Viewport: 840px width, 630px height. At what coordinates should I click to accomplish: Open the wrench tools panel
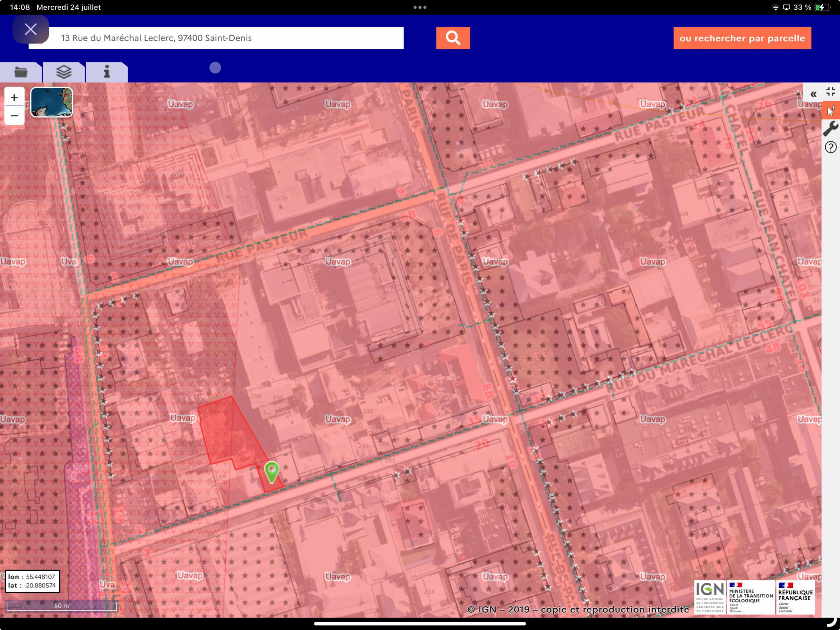(831, 129)
